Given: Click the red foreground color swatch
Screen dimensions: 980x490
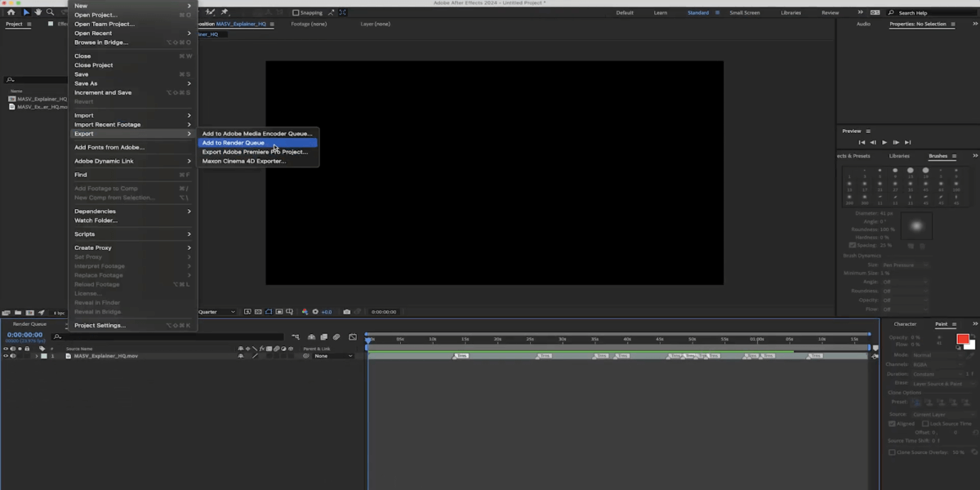Looking at the screenshot, I should click(x=962, y=339).
